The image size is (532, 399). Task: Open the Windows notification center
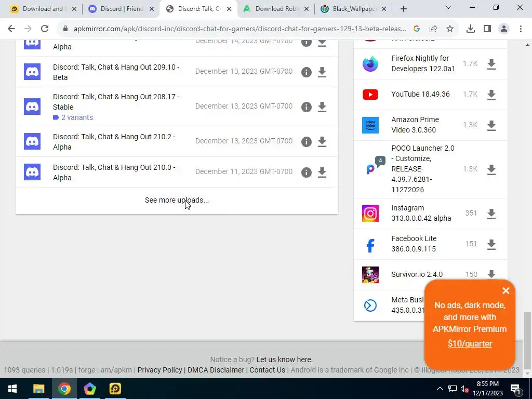click(x=515, y=389)
